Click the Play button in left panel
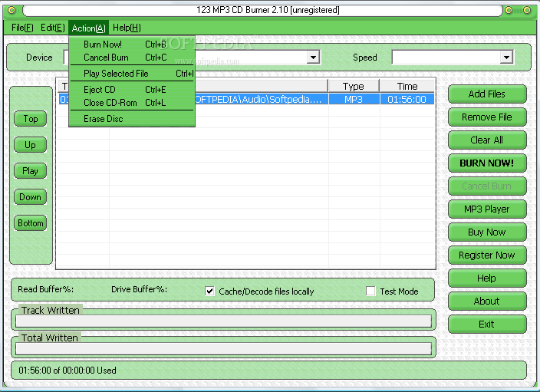The height and width of the screenshot is (392, 540). 31,171
